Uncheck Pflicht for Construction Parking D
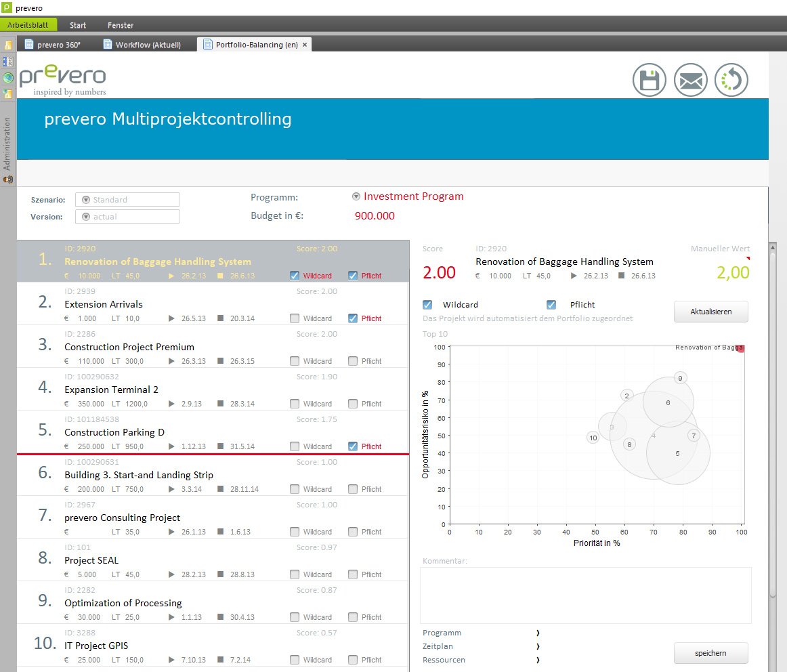The image size is (787, 672). pyautogui.click(x=353, y=446)
